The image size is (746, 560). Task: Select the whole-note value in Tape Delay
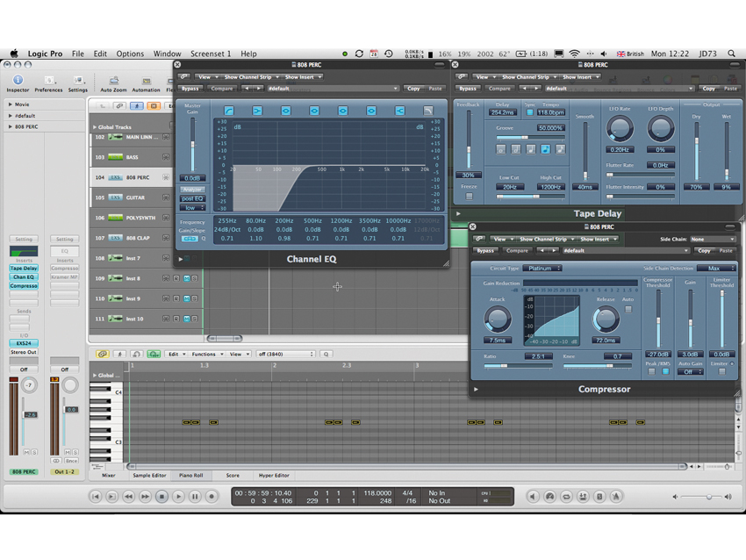coord(500,149)
